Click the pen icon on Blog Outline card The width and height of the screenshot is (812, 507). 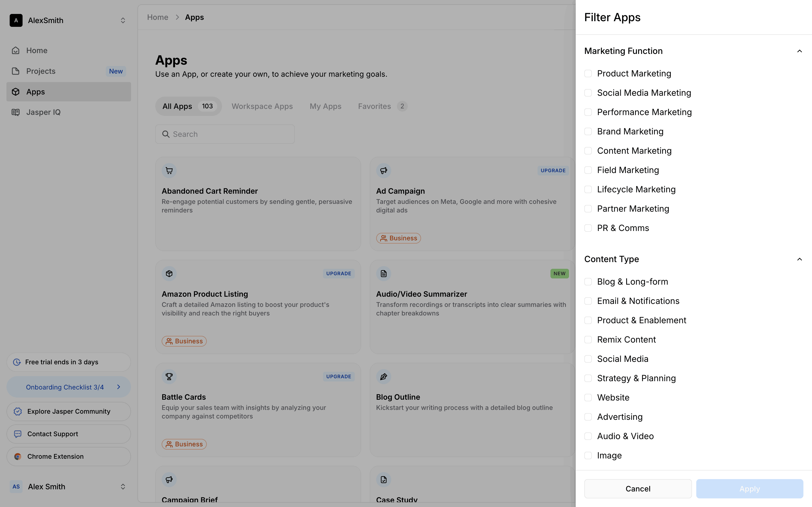(383, 376)
